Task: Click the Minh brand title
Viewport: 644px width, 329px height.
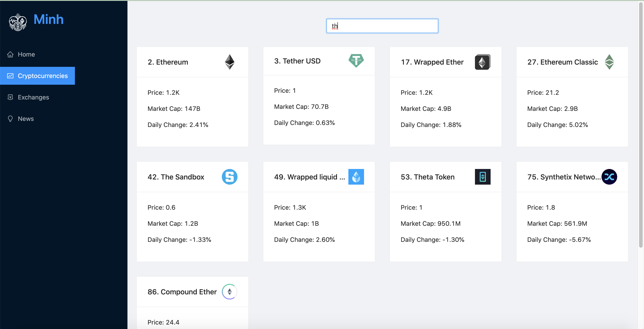Action: pos(49,19)
